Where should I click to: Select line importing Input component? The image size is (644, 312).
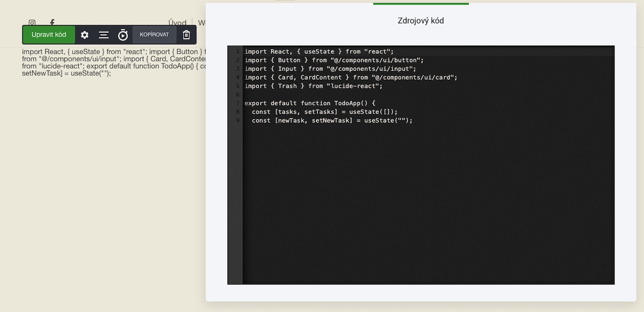click(x=330, y=69)
